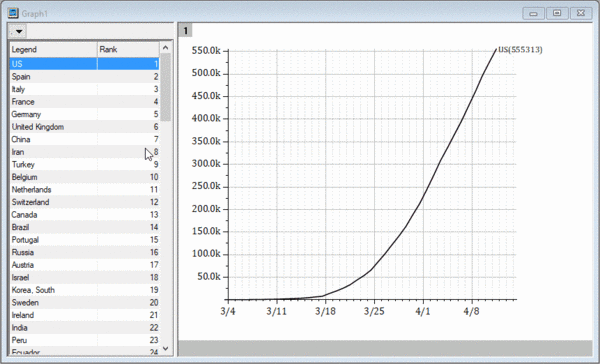600x364 pixels.
Task: Maximize the Graph1 window
Action: click(x=557, y=13)
